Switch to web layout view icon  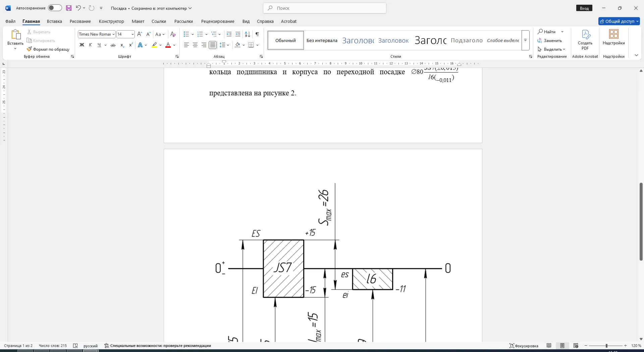pyautogui.click(x=576, y=346)
